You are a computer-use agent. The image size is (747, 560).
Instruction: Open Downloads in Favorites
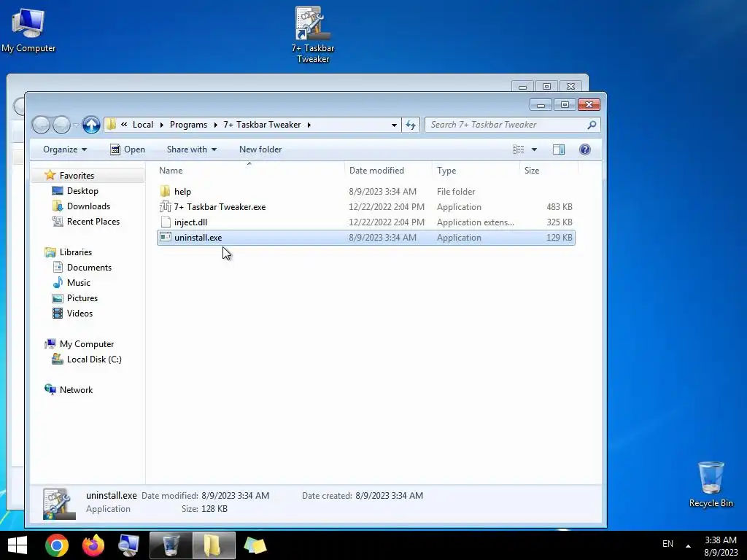88,206
